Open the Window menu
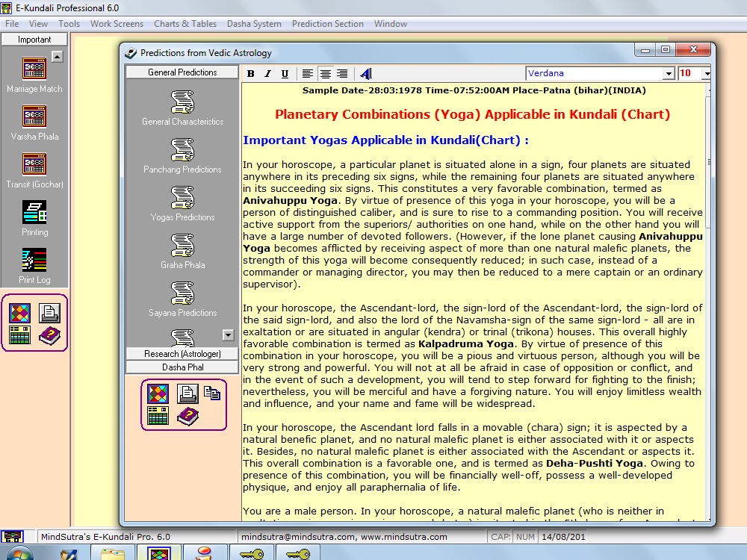The image size is (747, 560). [x=391, y=24]
